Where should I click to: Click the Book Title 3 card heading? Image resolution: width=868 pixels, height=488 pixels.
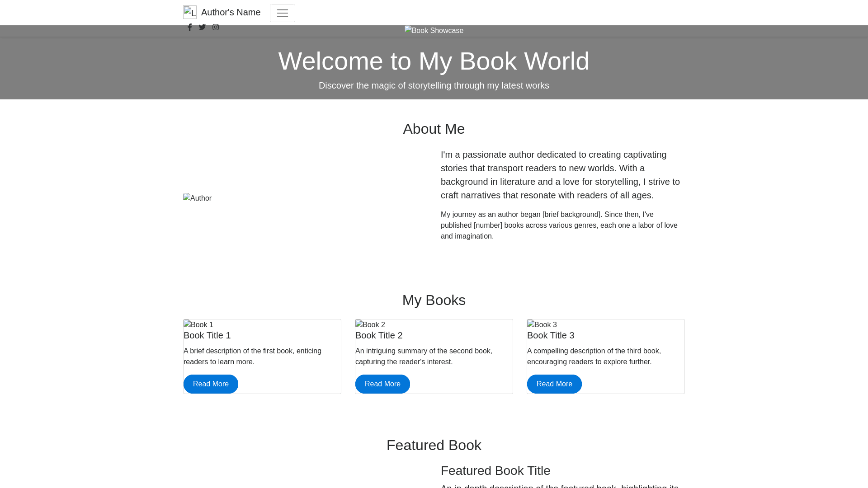coord(551,335)
